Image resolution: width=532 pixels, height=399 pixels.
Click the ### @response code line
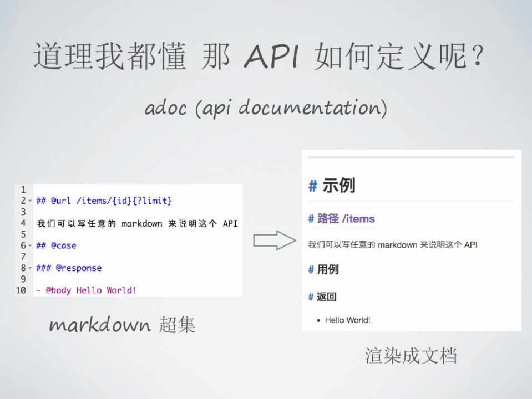[69, 268]
